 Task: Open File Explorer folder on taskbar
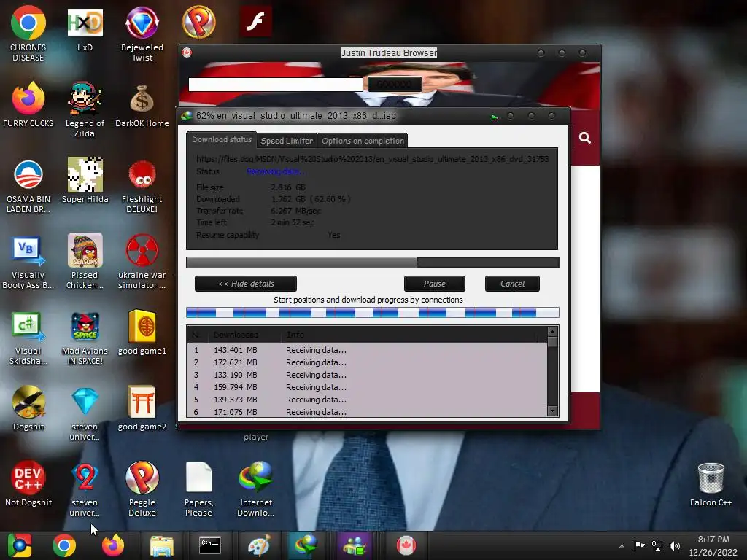pyautogui.click(x=162, y=545)
